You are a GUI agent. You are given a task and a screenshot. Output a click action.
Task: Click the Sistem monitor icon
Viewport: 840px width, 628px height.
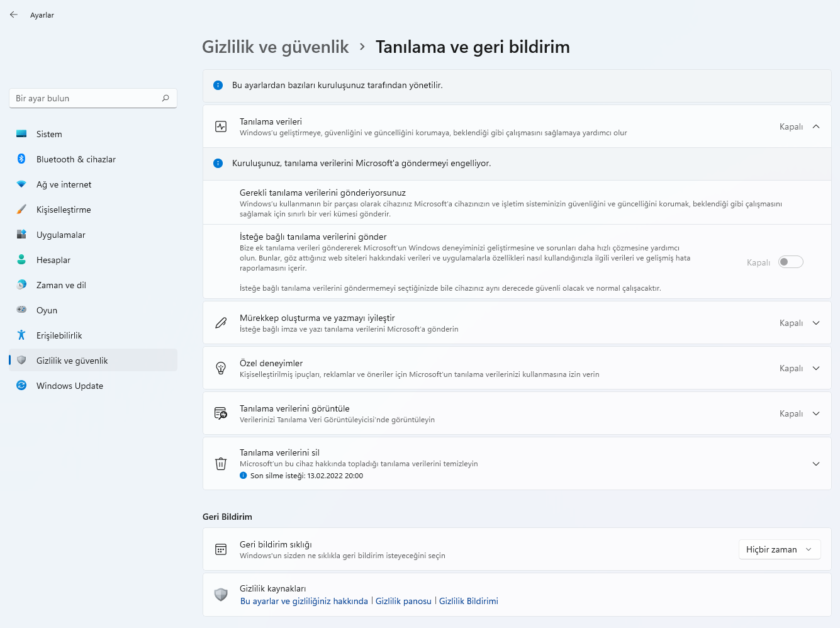[x=21, y=134]
